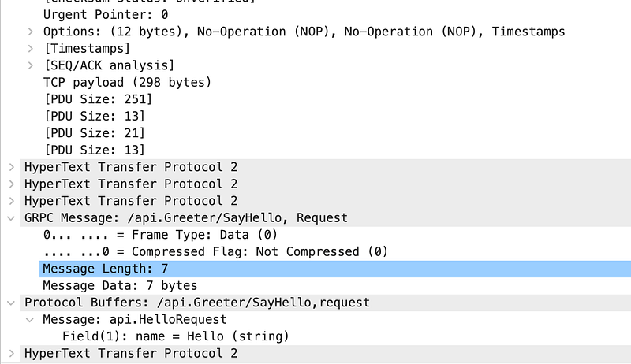Expand the second HyperText Transfer Protocol 2 entry

click(x=12, y=184)
